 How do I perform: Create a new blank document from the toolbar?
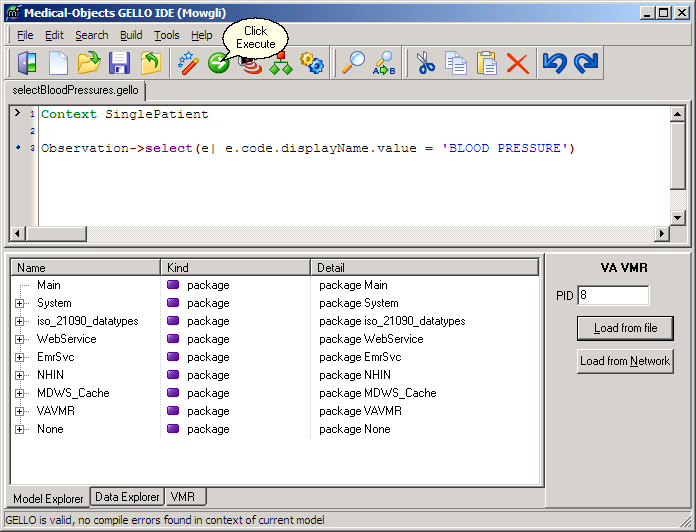(58, 63)
